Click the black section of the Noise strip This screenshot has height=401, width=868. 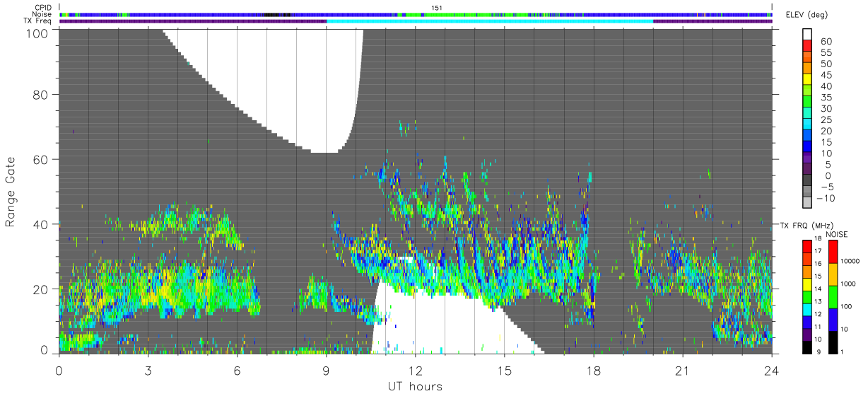[x=276, y=14]
